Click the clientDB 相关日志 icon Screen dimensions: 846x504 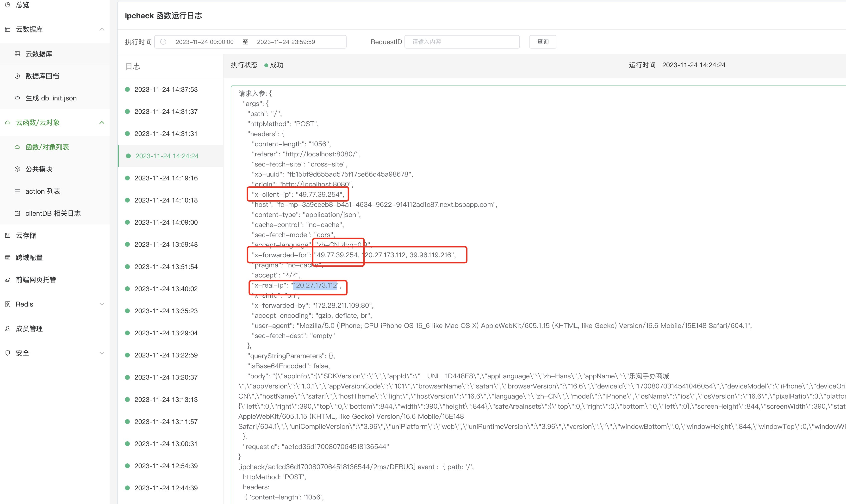[x=17, y=213]
